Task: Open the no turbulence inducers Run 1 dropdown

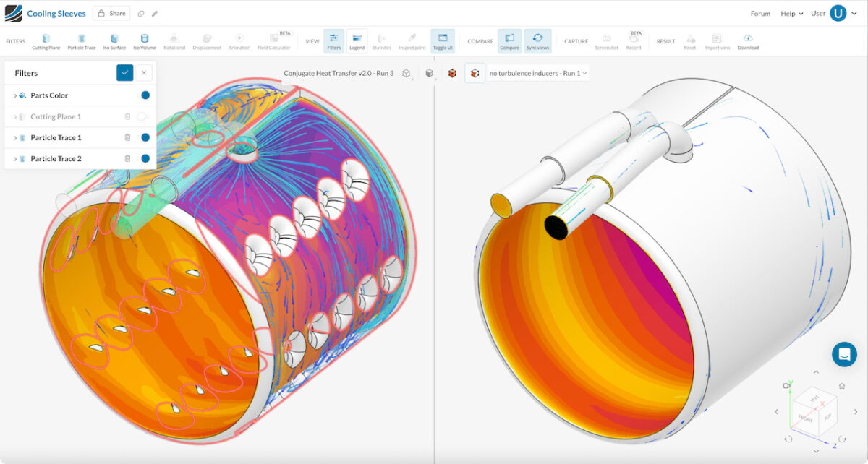Action: pos(538,73)
